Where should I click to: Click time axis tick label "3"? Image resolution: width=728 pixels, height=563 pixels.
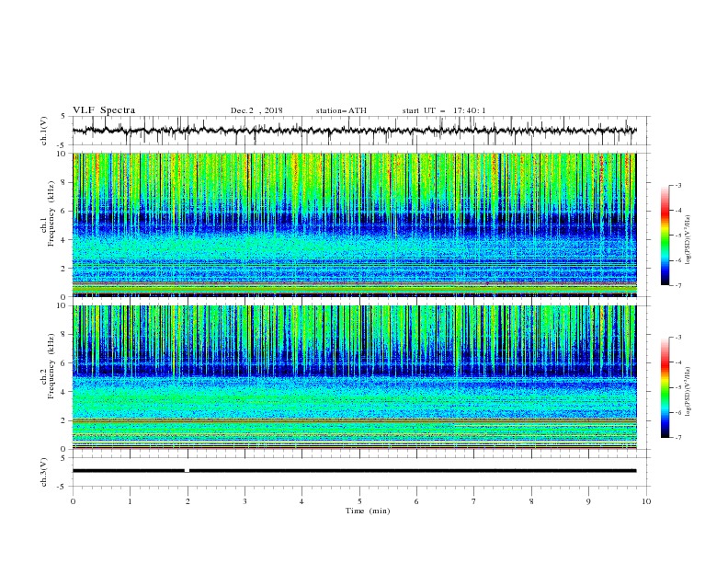(x=245, y=501)
